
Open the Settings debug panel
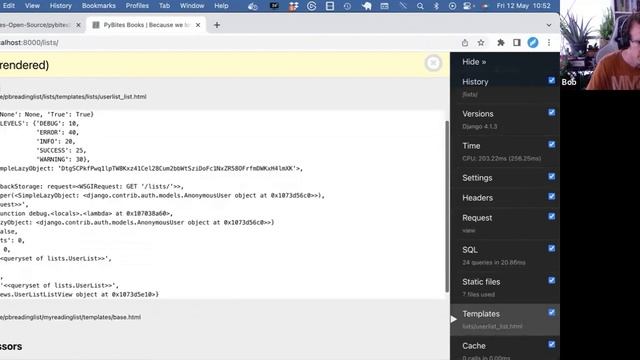(x=477, y=178)
